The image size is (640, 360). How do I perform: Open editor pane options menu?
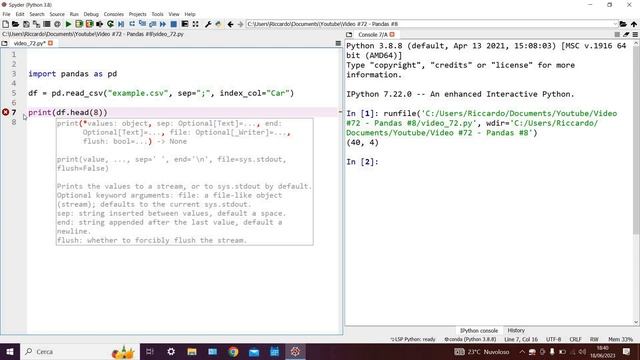(x=338, y=43)
